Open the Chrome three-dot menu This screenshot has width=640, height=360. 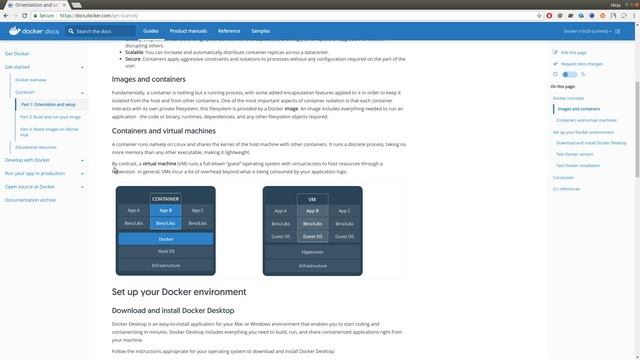point(634,16)
